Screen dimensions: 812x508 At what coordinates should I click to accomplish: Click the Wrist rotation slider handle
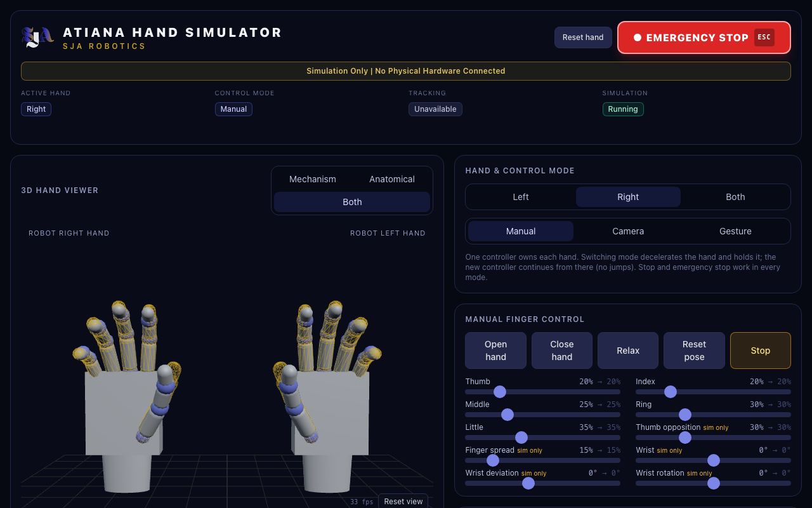[714, 483]
